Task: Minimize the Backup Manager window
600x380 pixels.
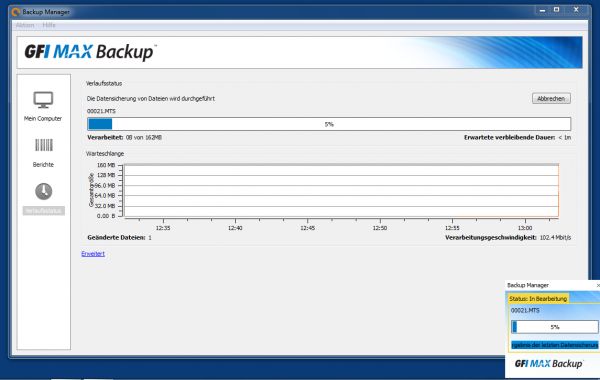Action: [x=542, y=10]
